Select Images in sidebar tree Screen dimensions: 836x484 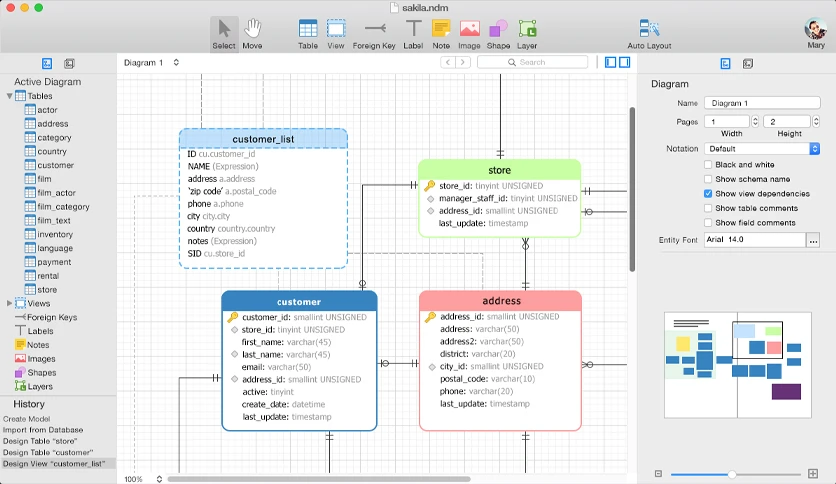[x=41, y=359]
